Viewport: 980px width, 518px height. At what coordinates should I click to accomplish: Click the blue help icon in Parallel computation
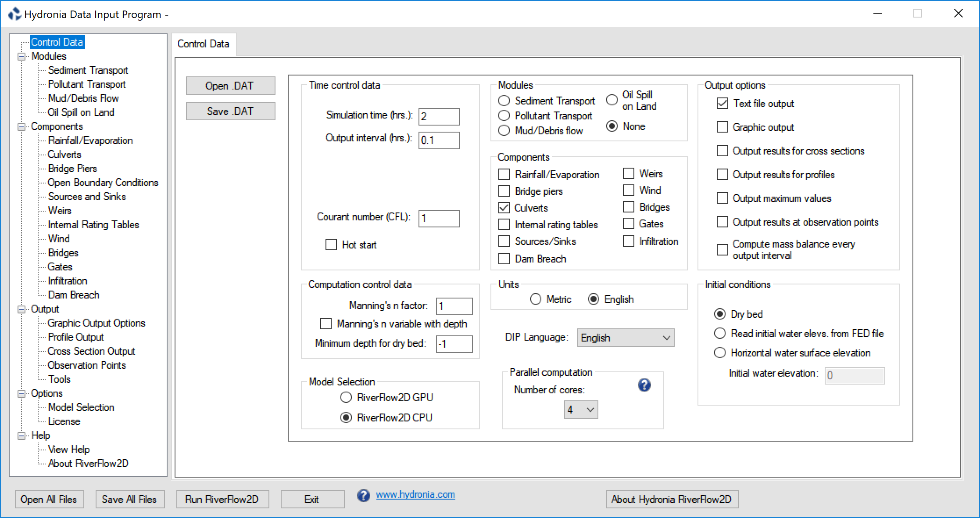point(644,385)
